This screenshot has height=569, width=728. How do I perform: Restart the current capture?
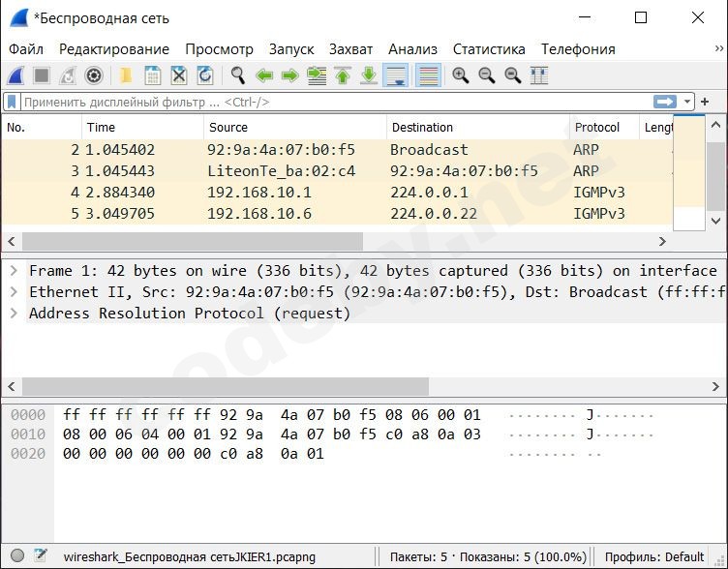(68, 75)
